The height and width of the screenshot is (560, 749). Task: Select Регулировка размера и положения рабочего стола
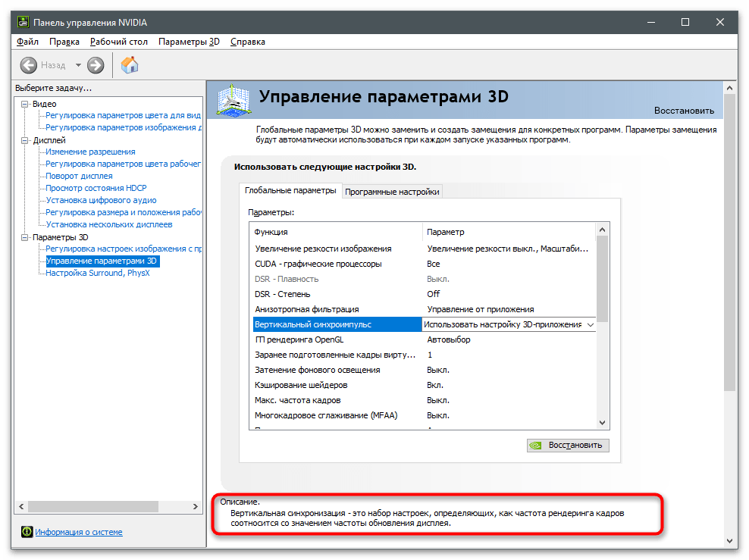[123, 212]
